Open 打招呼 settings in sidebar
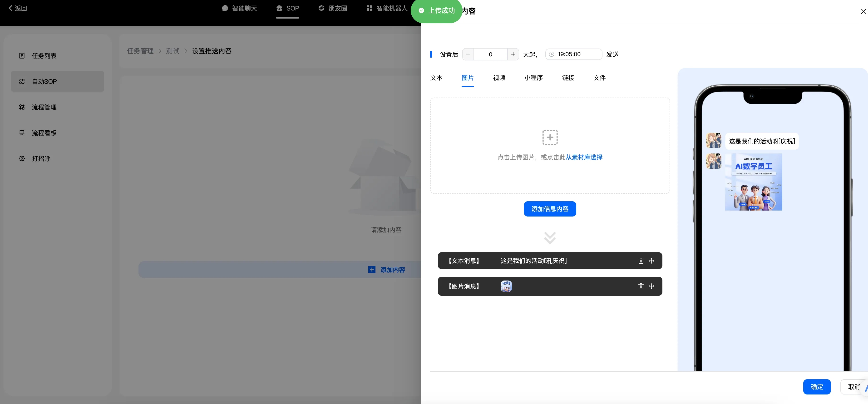 click(41, 159)
